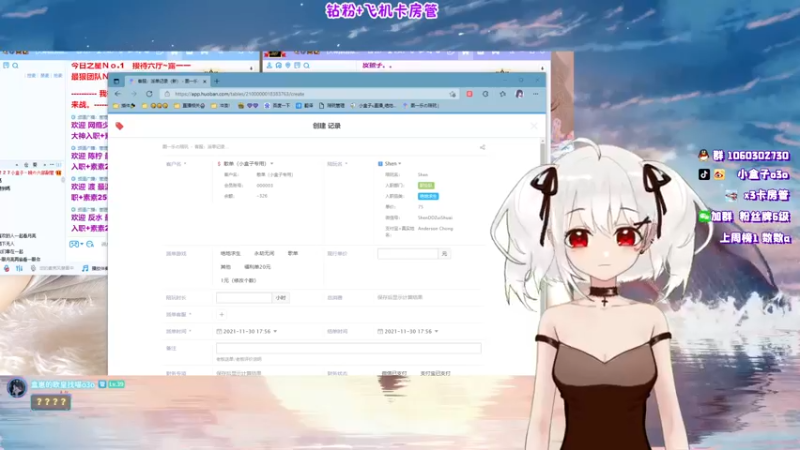The height and width of the screenshot is (450, 800).
Task: Click the equalizer sliders icon in chat window
Action: [19, 268]
